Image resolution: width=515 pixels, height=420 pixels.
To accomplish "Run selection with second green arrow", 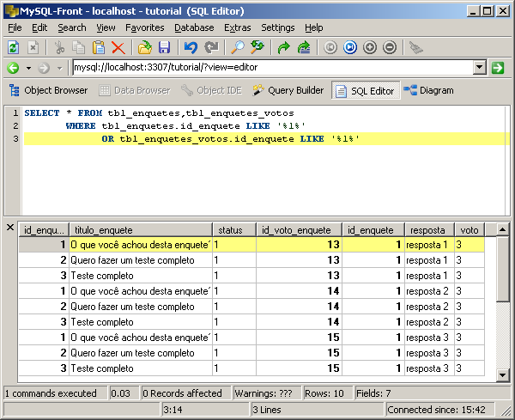I will click(304, 47).
